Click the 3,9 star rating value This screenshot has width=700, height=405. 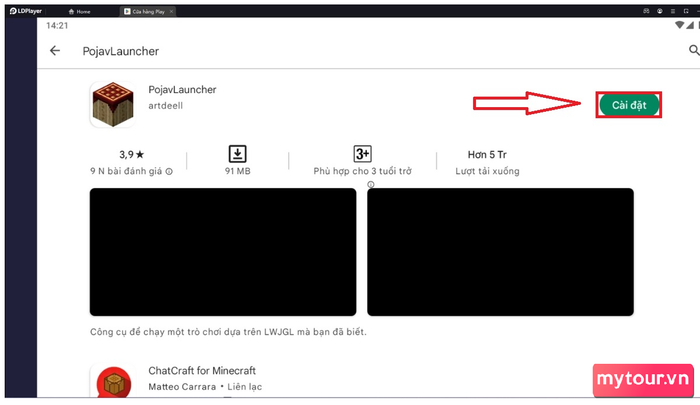(132, 154)
